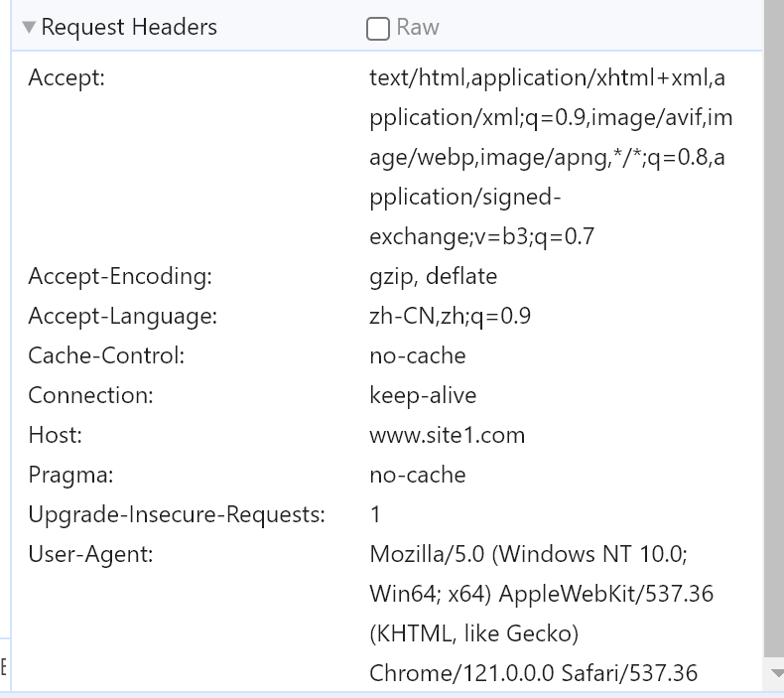This screenshot has width=784, height=698.
Task: Select the Upgrade-Insecure-Requests header name
Action: [177, 514]
